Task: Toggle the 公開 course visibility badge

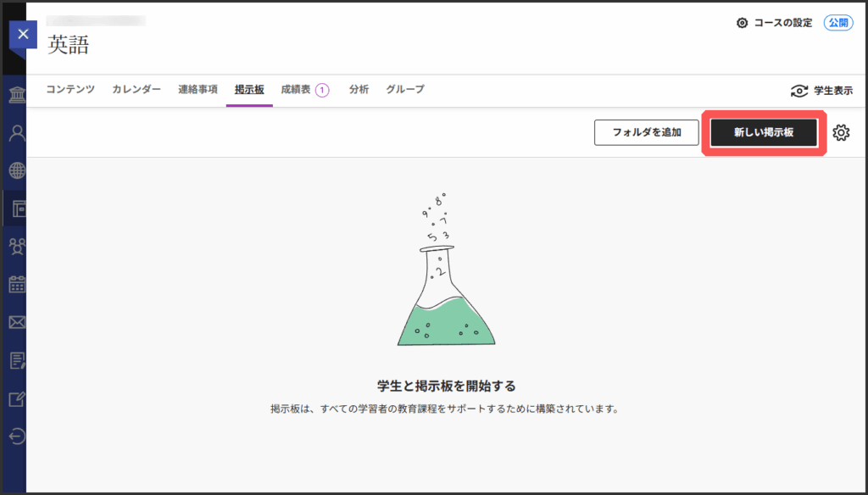Action: (x=838, y=23)
